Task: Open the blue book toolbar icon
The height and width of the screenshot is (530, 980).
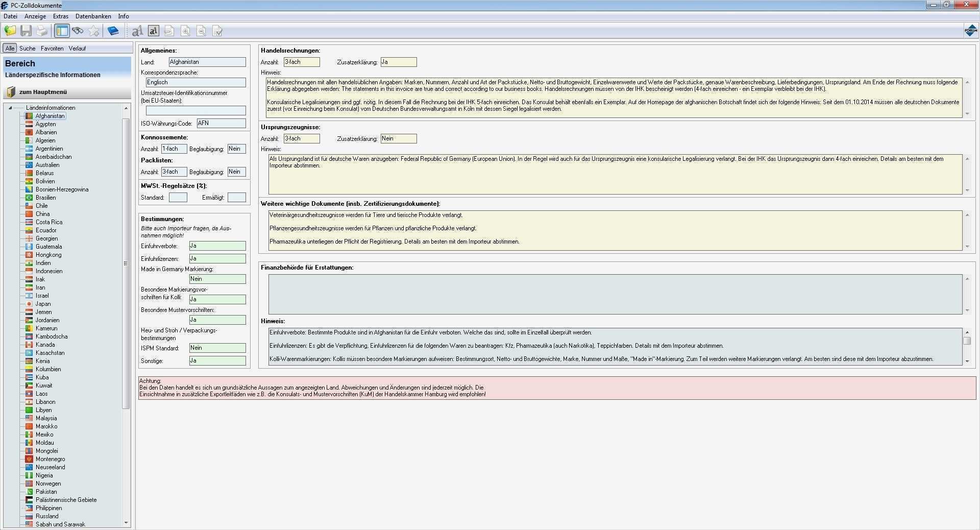Action: (113, 31)
